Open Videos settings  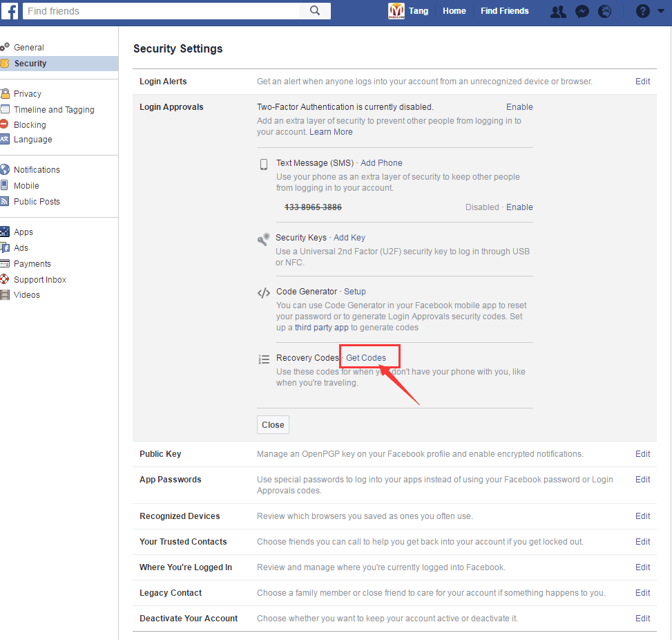pos(26,294)
